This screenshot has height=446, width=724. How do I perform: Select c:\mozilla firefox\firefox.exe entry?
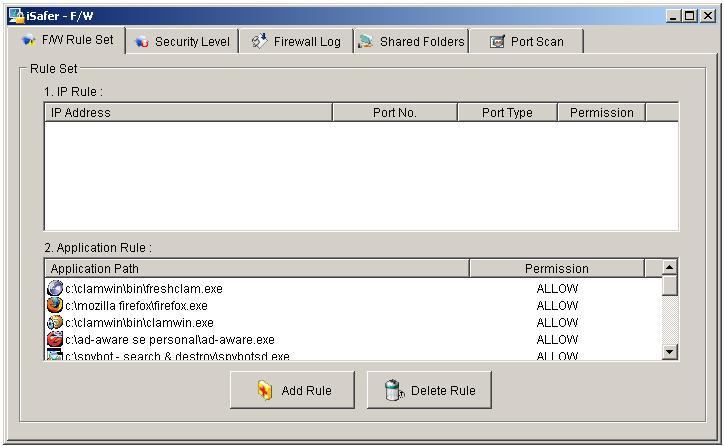(x=136, y=306)
